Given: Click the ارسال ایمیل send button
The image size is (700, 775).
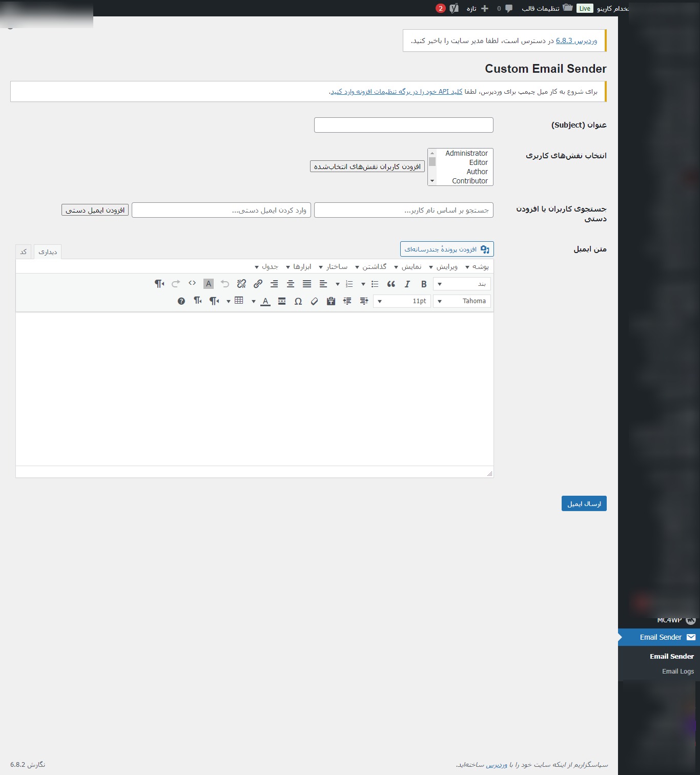Looking at the screenshot, I should pyautogui.click(x=584, y=504).
